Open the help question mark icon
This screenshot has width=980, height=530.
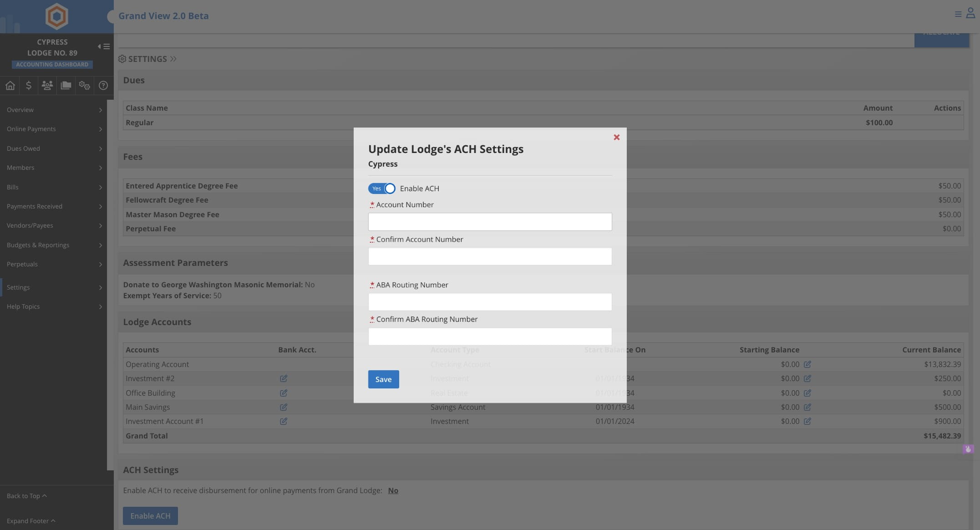[103, 85]
